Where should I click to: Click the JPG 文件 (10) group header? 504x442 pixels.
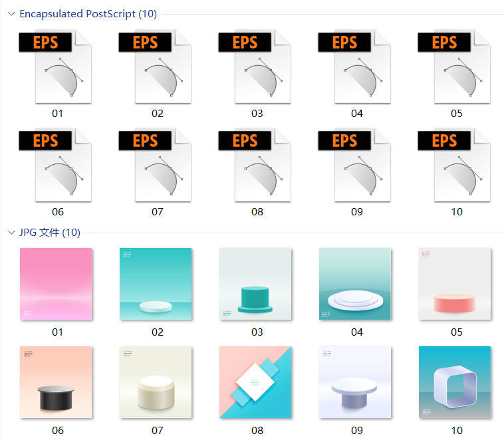coord(50,232)
